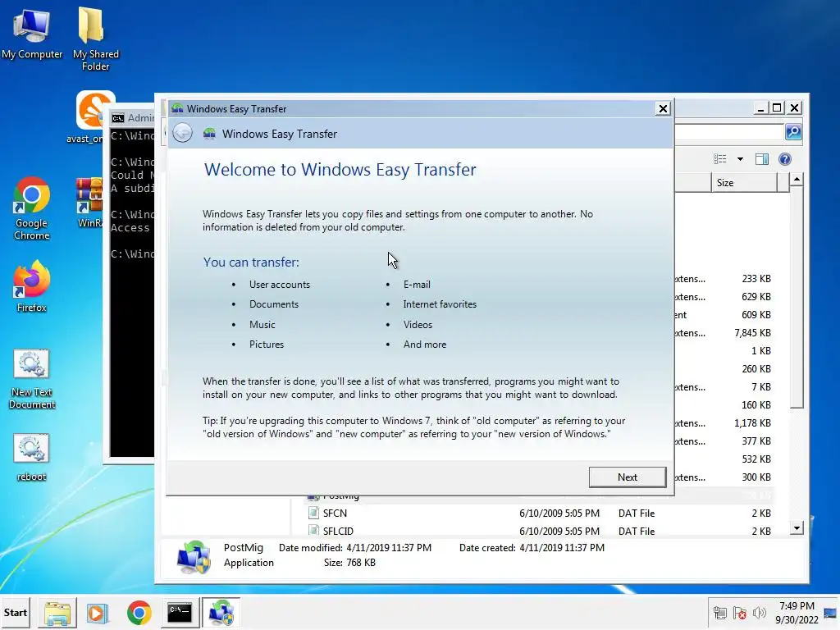Screen dimensions: 840x630
Task: Select the SFCN file row
Action: [539, 514]
